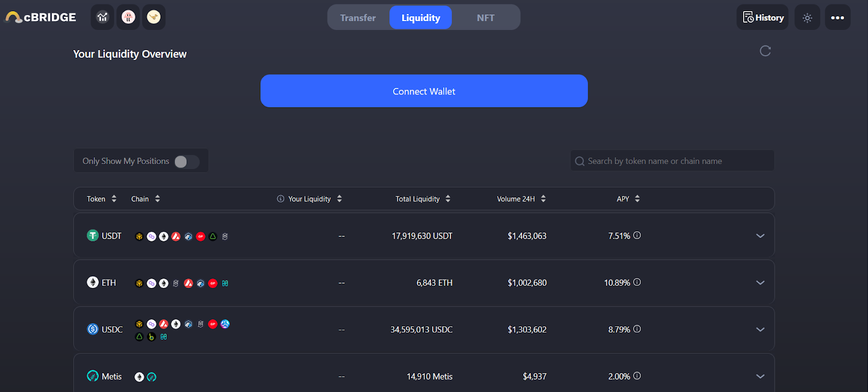The height and width of the screenshot is (392, 868).
Task: Open the History button
Action: coord(762,18)
